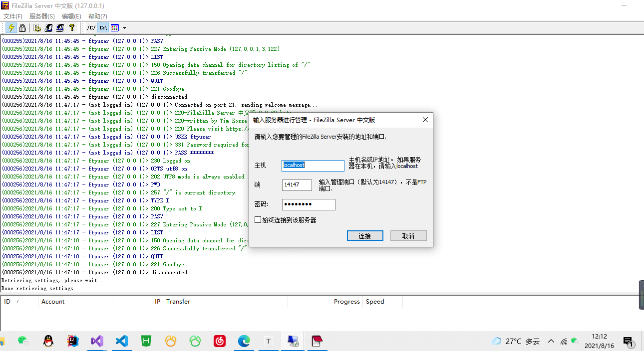Click the Speed column header
644x351 pixels.
[383, 302]
